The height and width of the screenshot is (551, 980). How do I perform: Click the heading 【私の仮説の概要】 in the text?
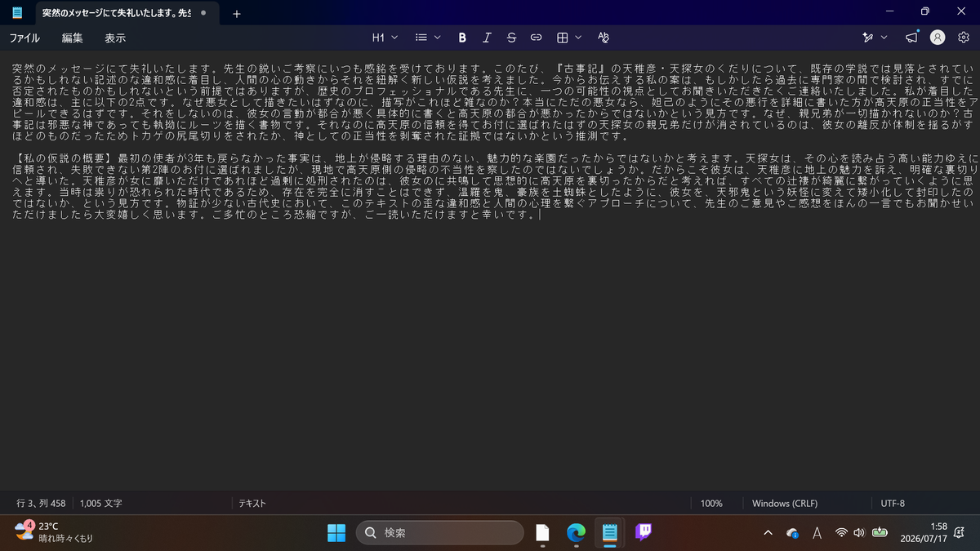(64, 158)
